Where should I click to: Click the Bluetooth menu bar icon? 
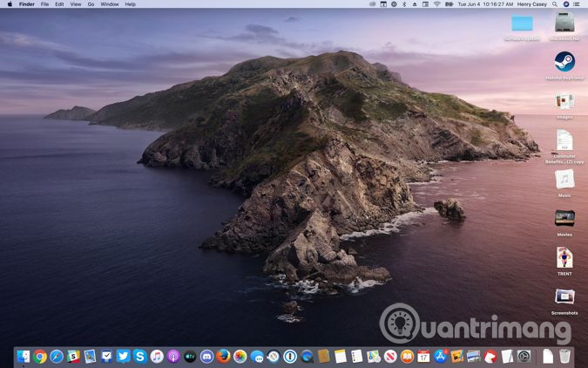[x=404, y=4]
